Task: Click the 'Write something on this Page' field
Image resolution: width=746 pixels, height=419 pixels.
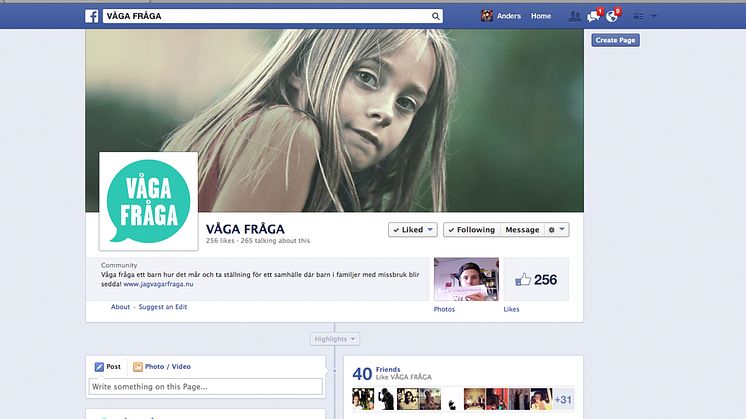Action: (205, 386)
